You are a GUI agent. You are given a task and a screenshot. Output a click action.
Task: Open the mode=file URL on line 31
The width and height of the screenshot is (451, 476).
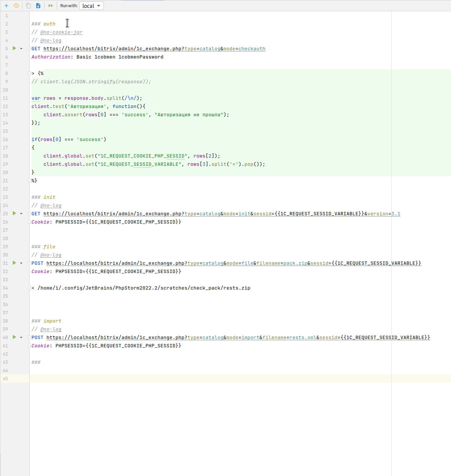click(234, 263)
